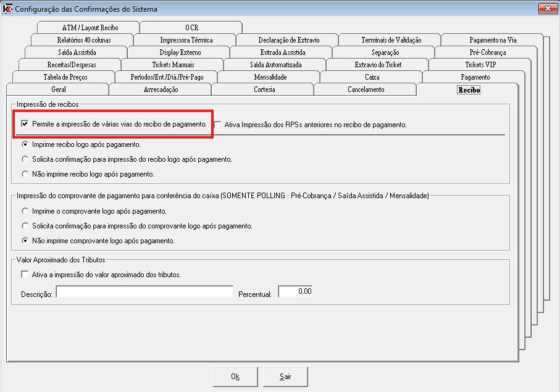
Task: Select 'Imprime recibo logo após pagamento'
Action: [x=25, y=145]
